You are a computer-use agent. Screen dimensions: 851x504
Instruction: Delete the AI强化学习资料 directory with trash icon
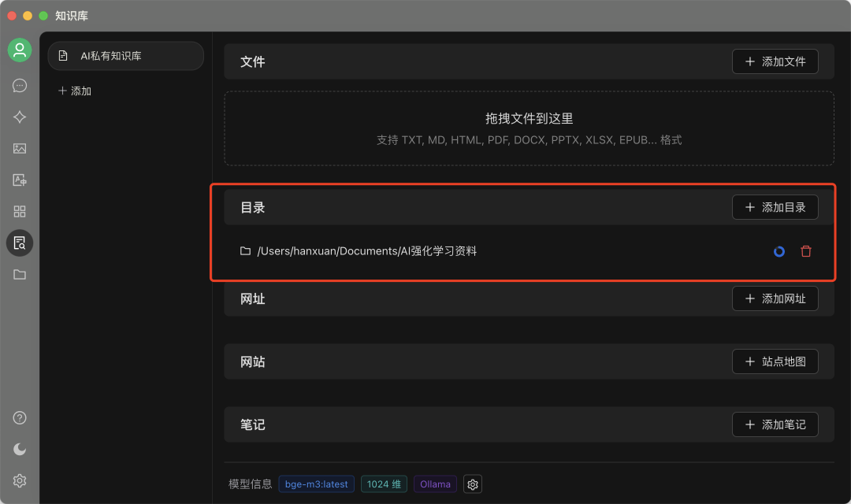point(806,251)
